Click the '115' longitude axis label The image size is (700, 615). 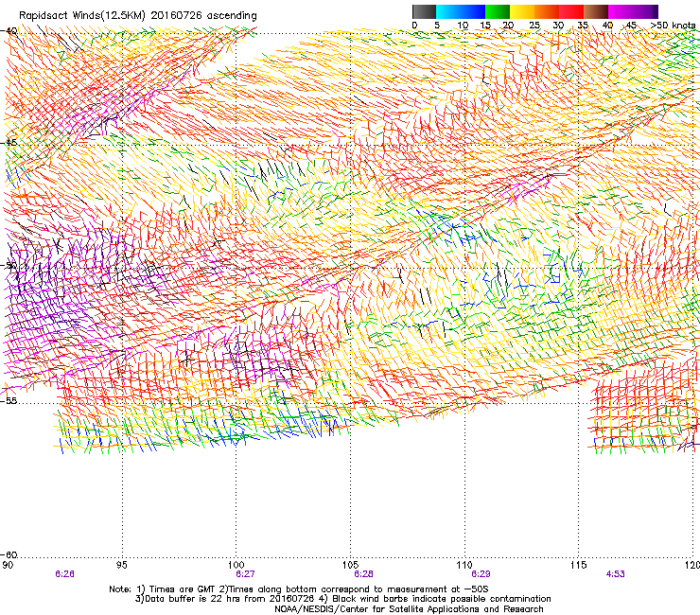(579, 565)
